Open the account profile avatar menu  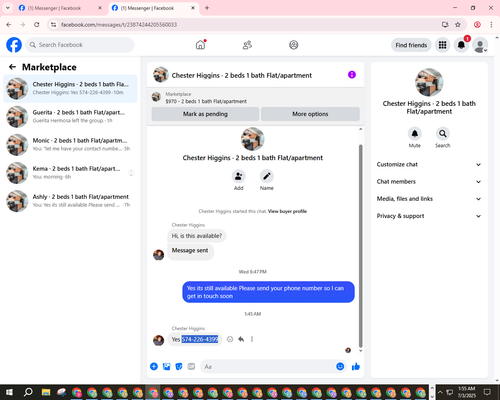[x=480, y=45]
